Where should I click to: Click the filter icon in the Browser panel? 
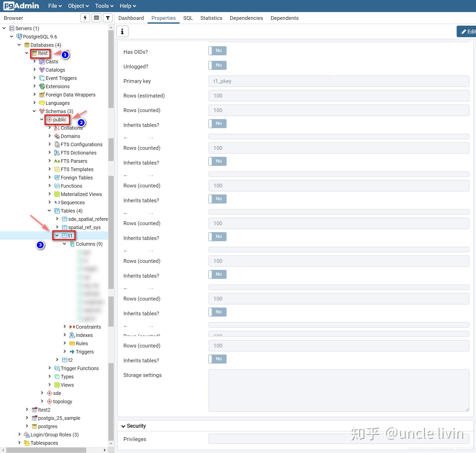tap(108, 18)
